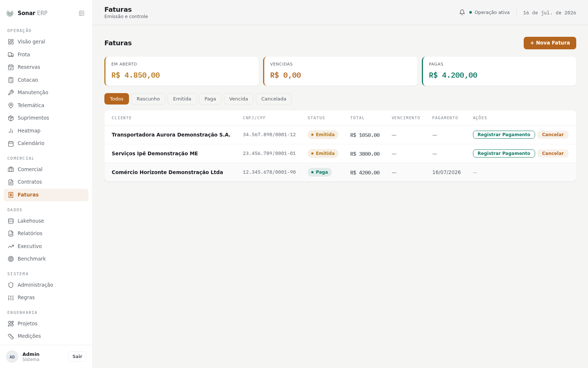
Task: Go to Administração settings
Action: tap(46, 285)
